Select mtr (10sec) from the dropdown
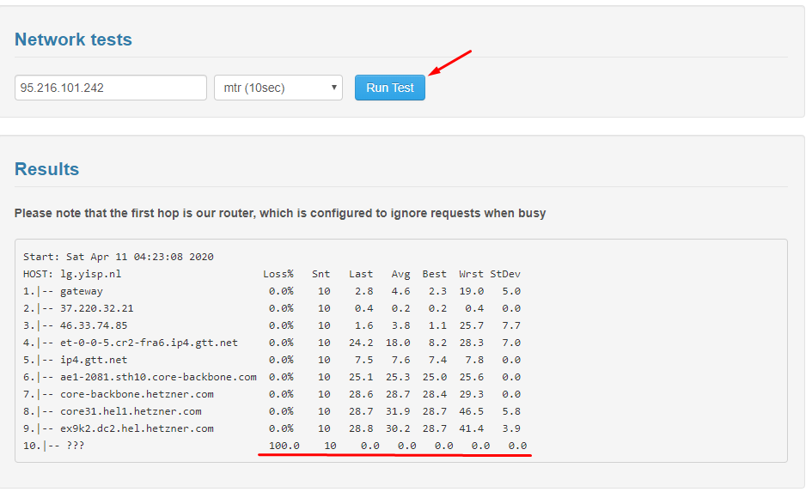The height and width of the screenshot is (504, 812). [266, 87]
